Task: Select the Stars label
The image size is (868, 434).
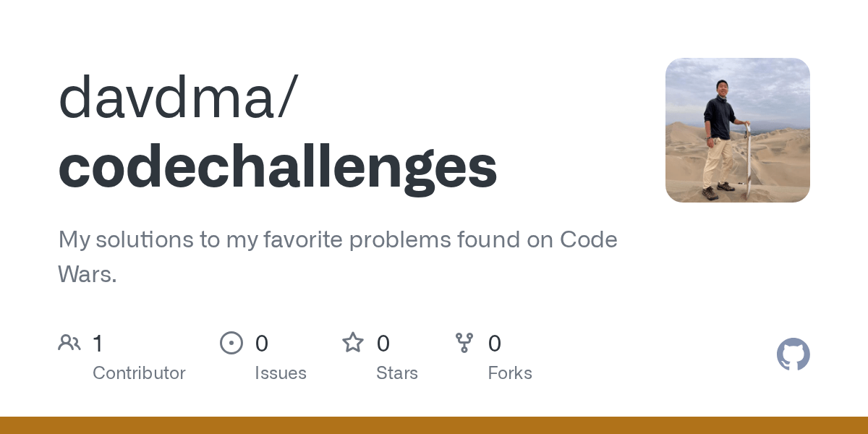Action: (397, 373)
